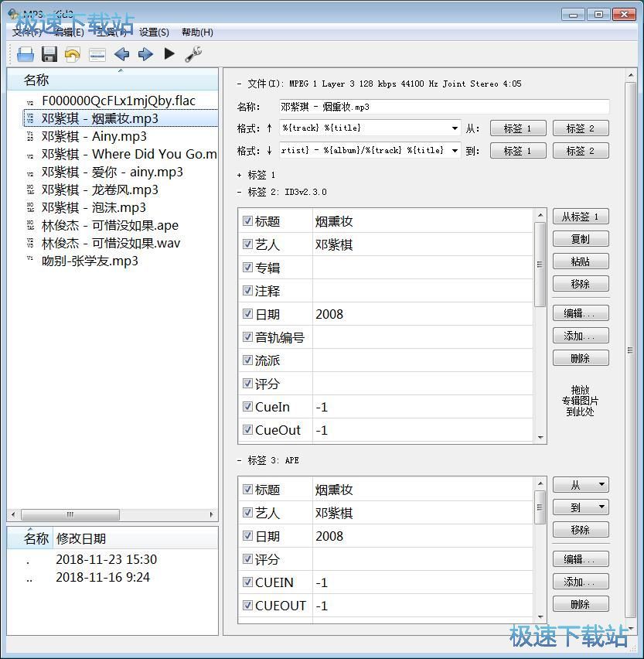Start playback with the play icon

coord(169,53)
